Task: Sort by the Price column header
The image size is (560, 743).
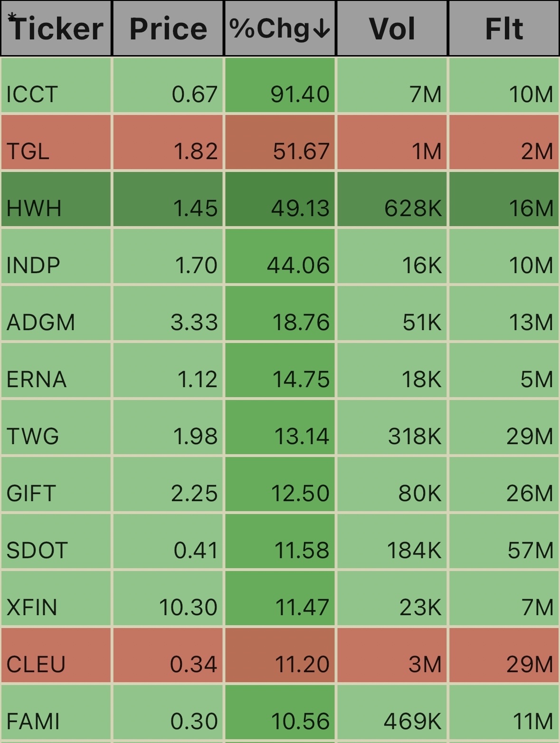Action: [168, 28]
